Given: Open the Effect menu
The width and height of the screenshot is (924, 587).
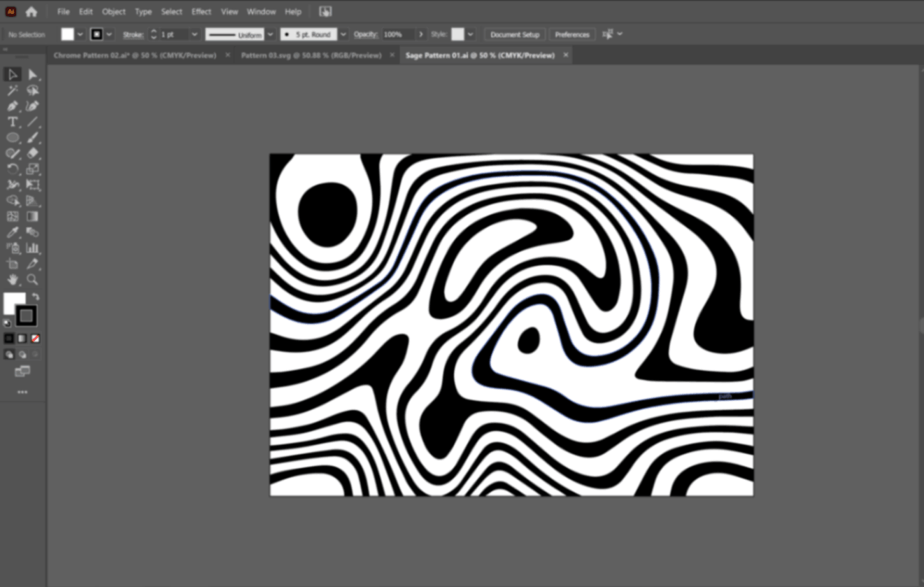Looking at the screenshot, I should (201, 12).
